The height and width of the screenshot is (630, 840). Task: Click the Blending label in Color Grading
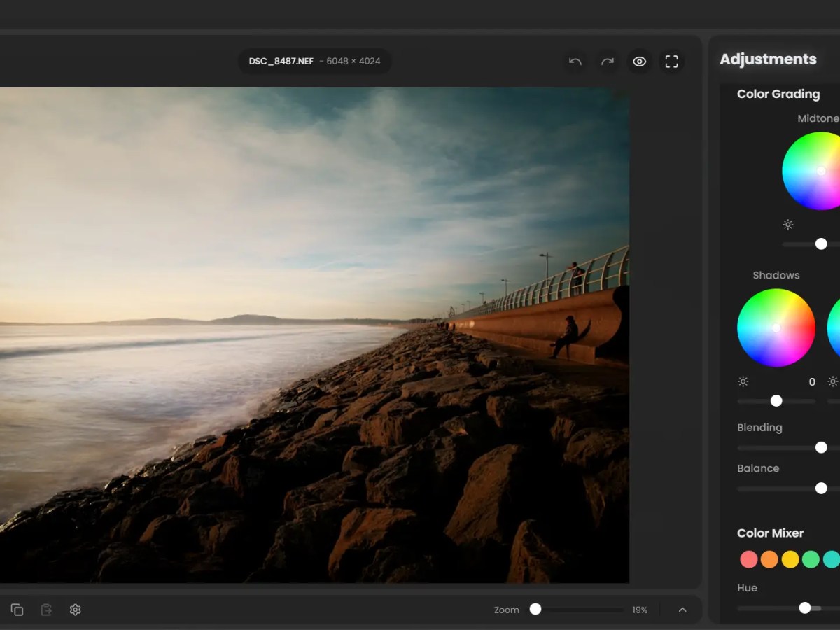coord(759,428)
